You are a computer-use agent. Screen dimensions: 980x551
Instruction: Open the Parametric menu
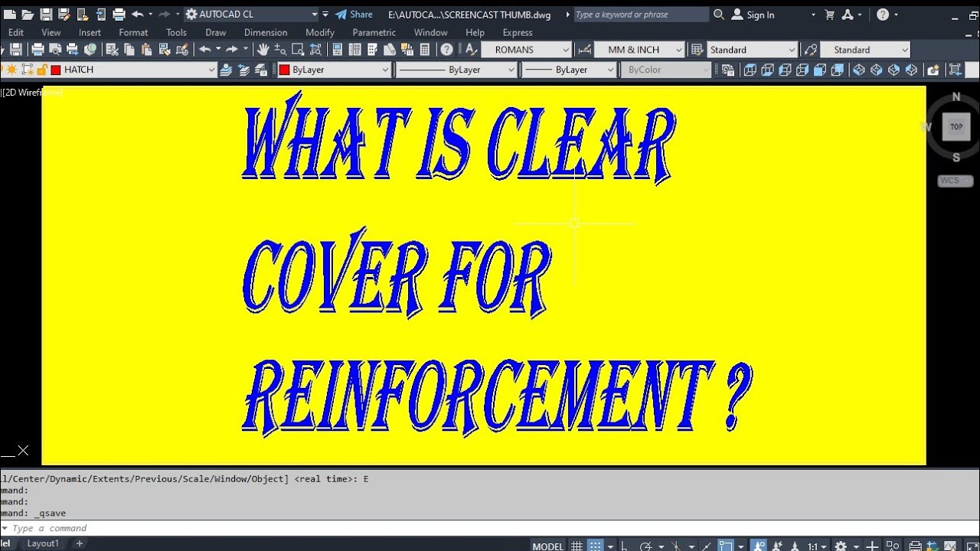374,32
